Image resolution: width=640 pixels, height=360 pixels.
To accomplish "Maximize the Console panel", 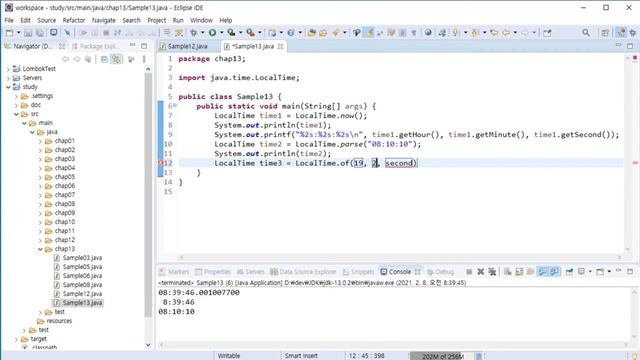I will click(630, 271).
